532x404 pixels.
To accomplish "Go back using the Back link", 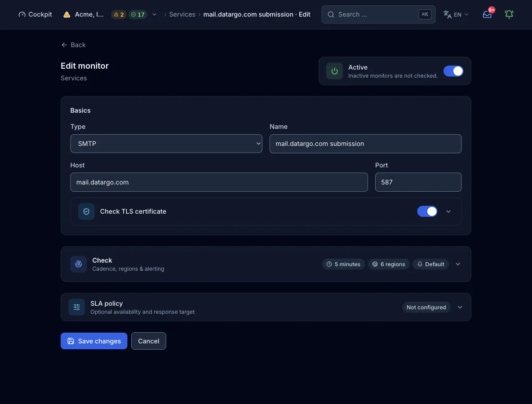I will click(73, 45).
